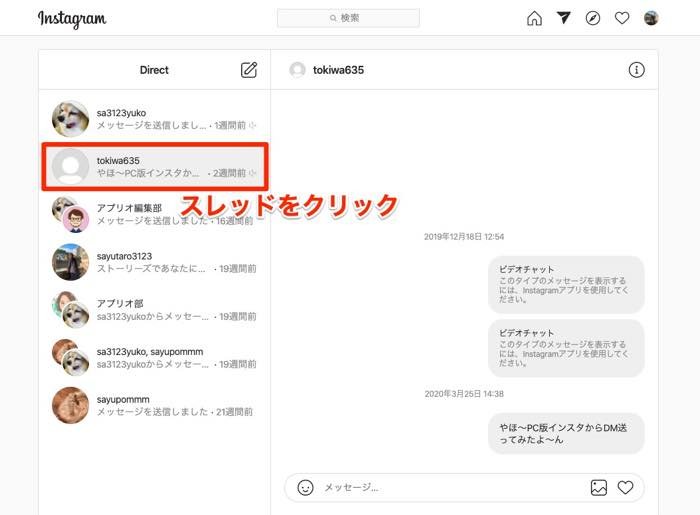Screen dimensions: 700x515
Task: Click the second ビデオチャット message bubble
Action: (566, 348)
